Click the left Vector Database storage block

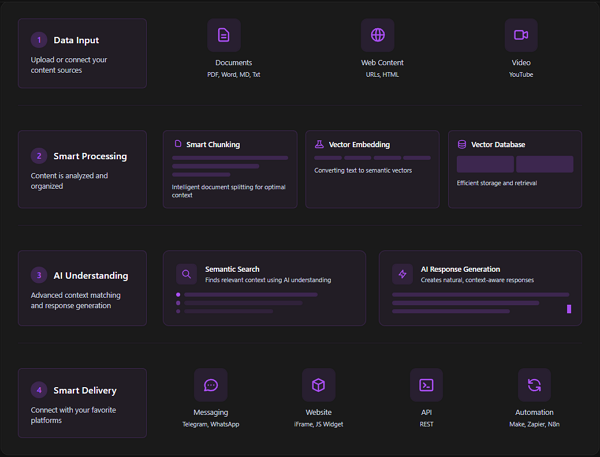click(485, 164)
